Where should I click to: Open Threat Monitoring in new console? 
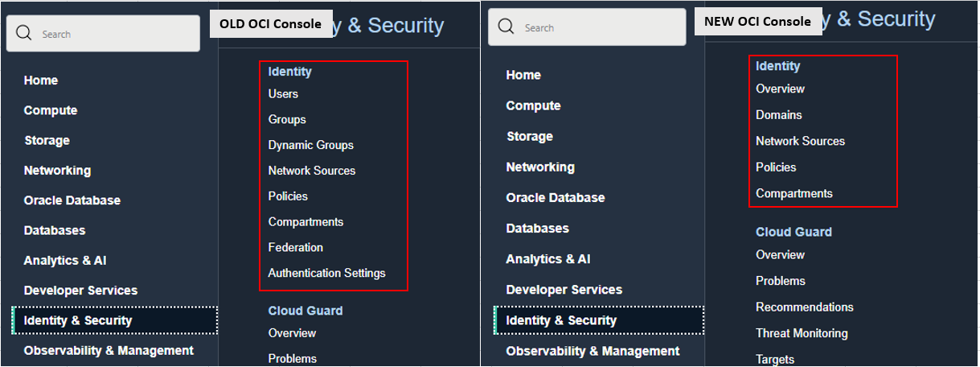(802, 333)
